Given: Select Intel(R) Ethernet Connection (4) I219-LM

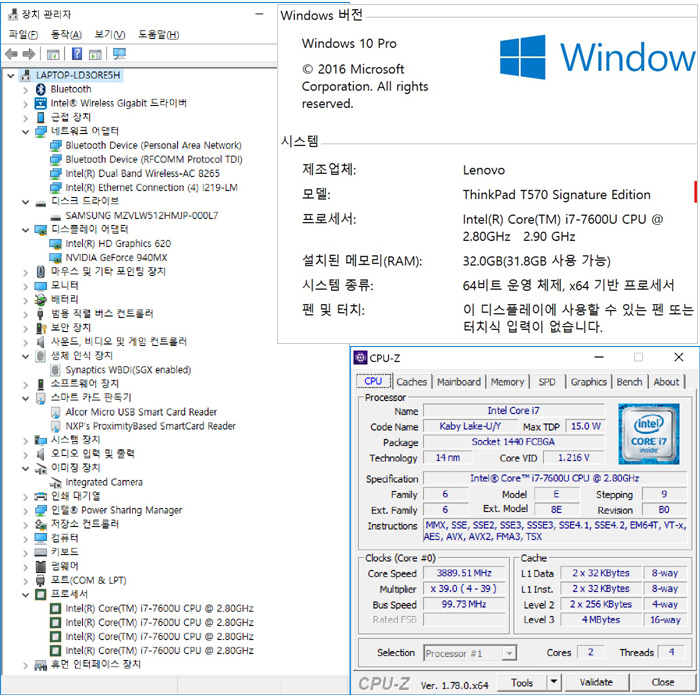Looking at the screenshot, I should [x=151, y=187].
